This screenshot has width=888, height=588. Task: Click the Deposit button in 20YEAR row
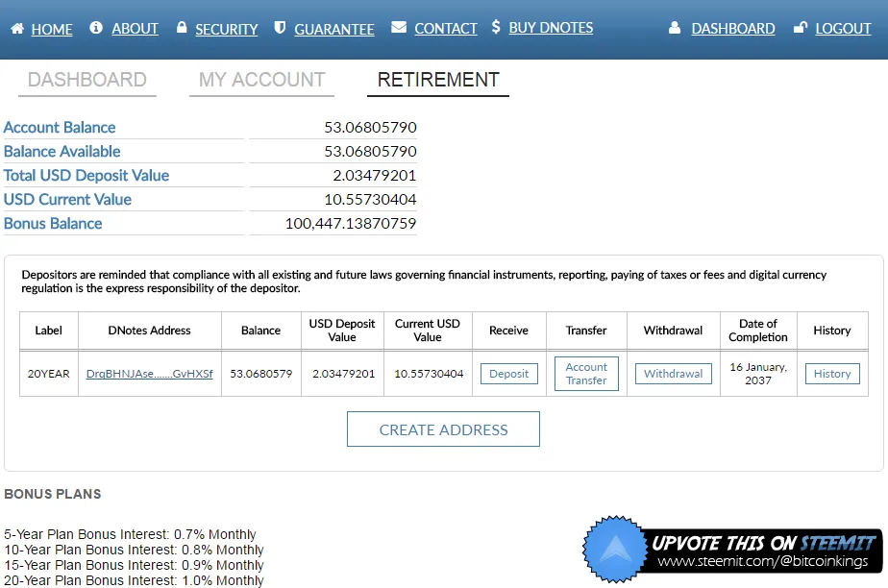click(x=509, y=374)
